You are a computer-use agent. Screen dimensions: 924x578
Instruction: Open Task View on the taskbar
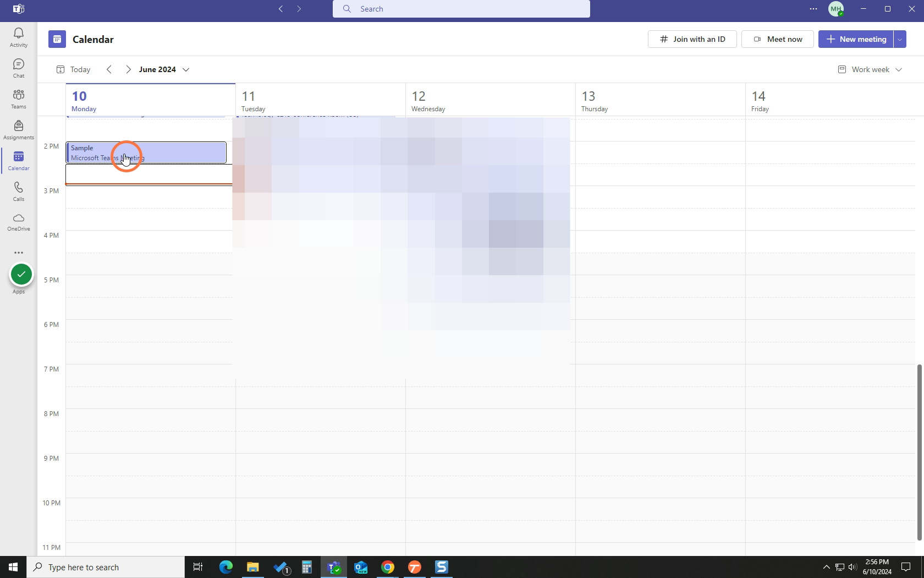tap(198, 567)
